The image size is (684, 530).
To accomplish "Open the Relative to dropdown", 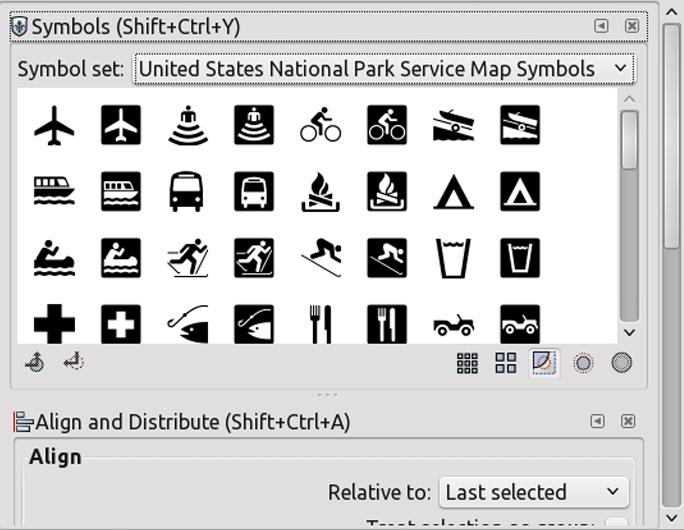I will coord(533,492).
